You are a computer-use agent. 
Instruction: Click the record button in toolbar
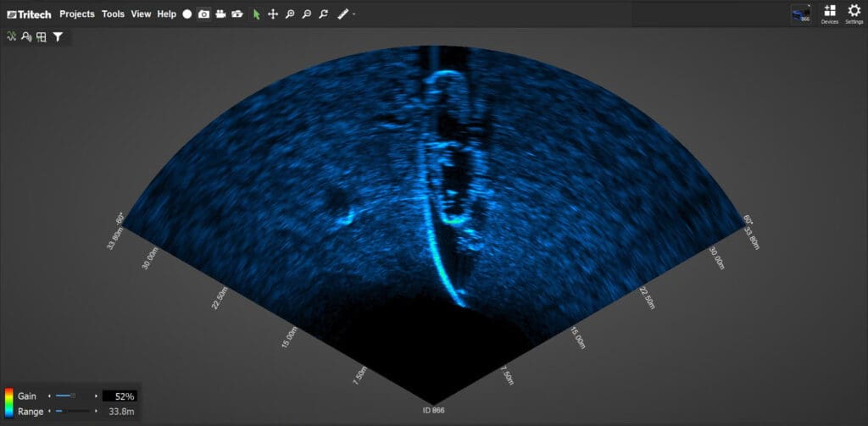[187, 14]
